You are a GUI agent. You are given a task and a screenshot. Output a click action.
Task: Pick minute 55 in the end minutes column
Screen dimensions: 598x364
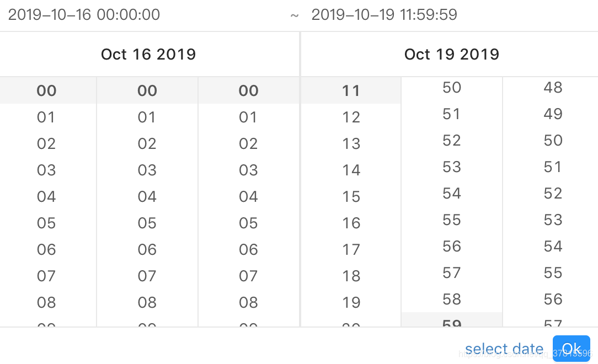(451, 220)
